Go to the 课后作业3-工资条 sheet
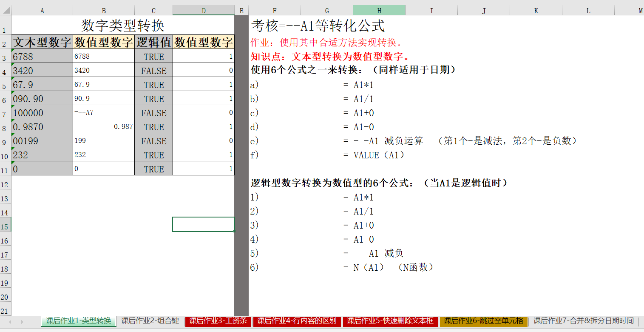 (x=218, y=321)
